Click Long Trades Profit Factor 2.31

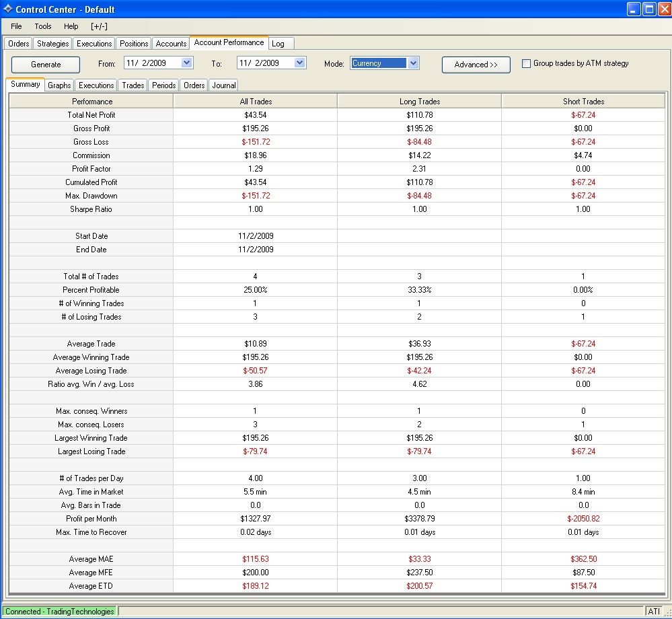419,168
